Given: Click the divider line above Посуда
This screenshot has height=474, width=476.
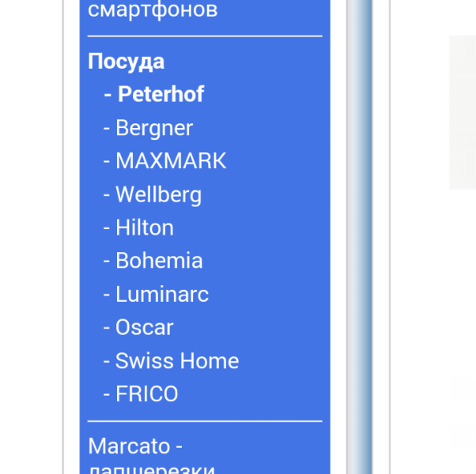Looking at the screenshot, I should (x=205, y=36).
